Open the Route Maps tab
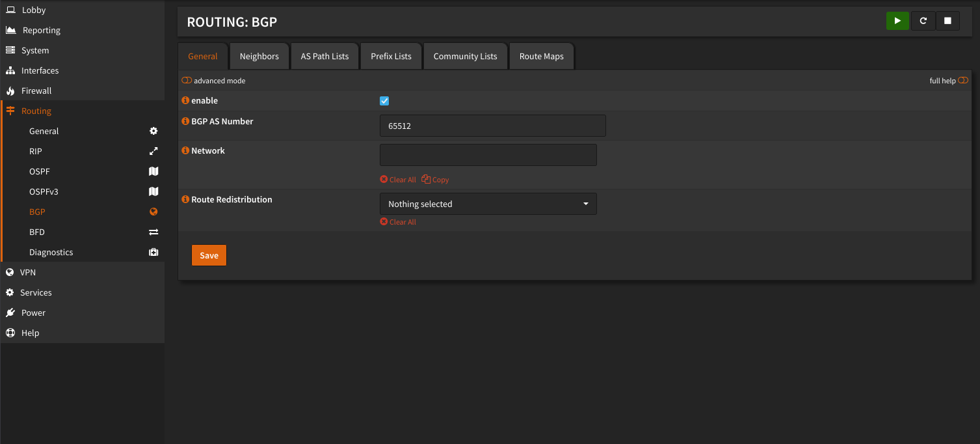Viewport: 980px width, 444px height. click(x=541, y=56)
